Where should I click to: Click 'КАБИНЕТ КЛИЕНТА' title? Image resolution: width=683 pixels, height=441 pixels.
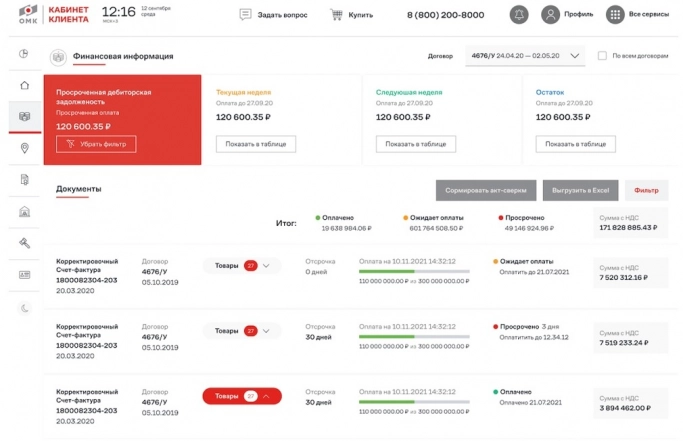point(68,14)
